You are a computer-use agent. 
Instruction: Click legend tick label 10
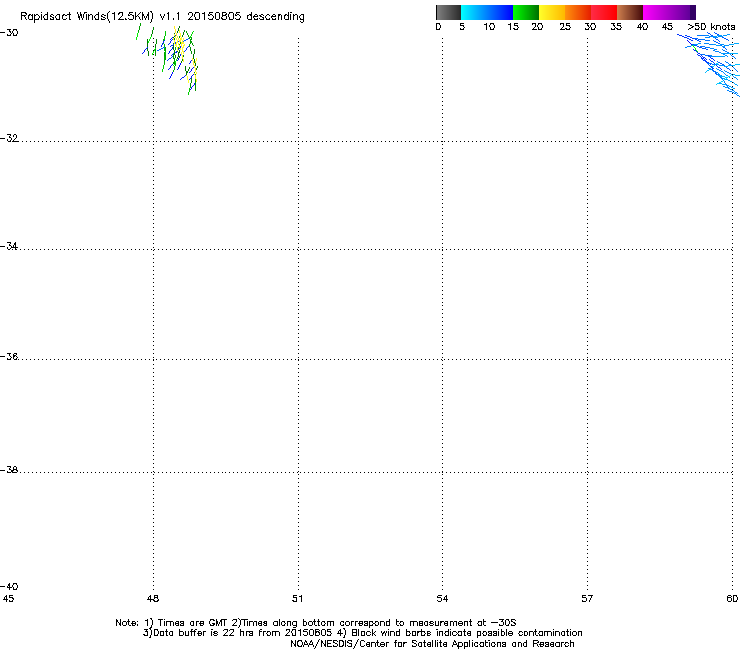[489, 27]
